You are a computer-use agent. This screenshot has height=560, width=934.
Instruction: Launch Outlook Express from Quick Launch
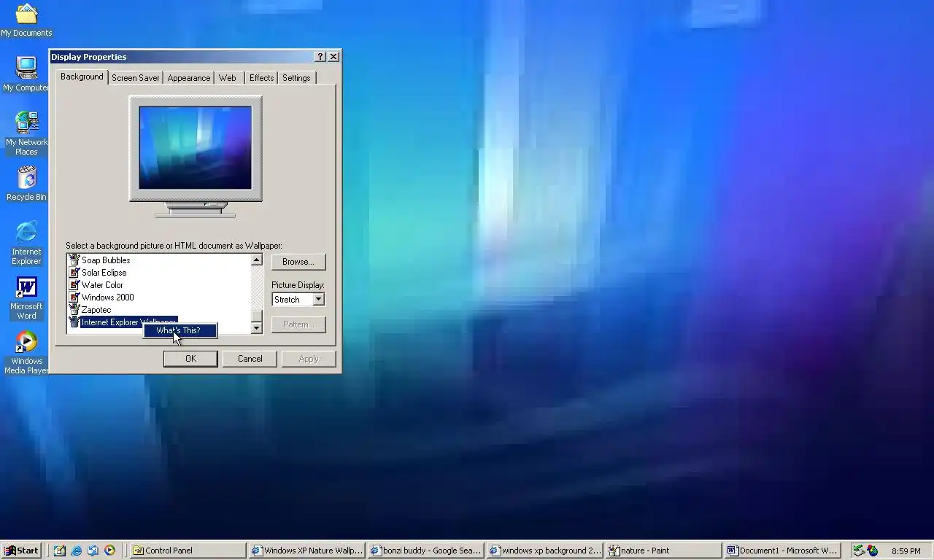(x=93, y=551)
